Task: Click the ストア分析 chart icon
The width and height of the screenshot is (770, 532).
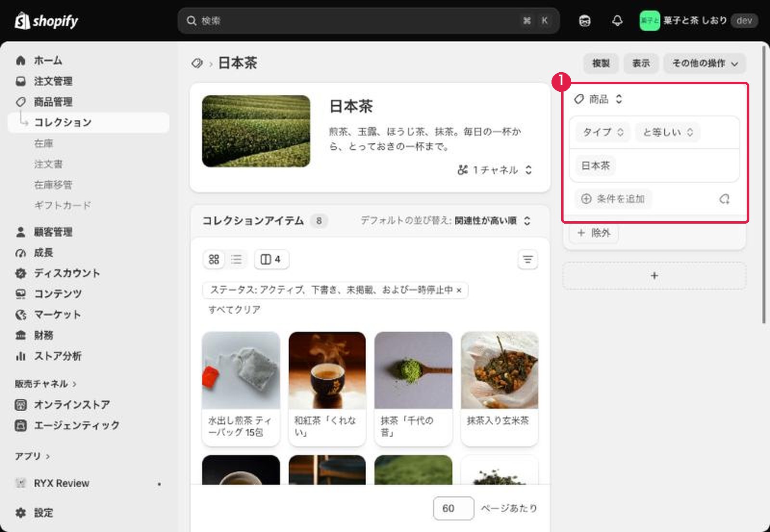Action: pos(21,356)
